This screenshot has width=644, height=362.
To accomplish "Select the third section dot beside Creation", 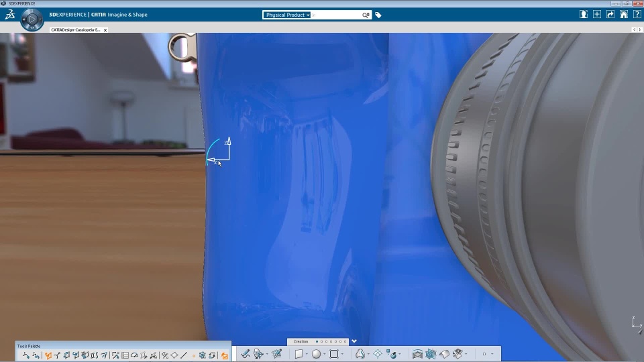I will coord(326,341).
